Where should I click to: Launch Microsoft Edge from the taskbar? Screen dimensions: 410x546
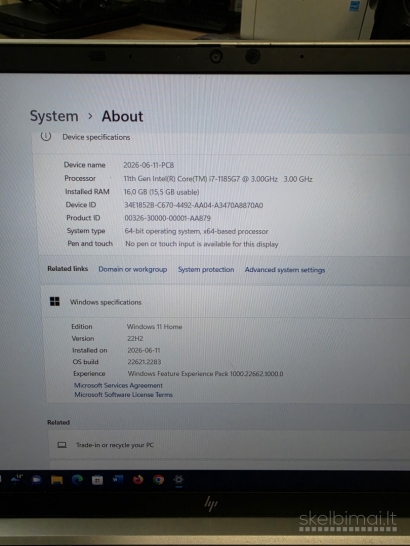(x=77, y=480)
